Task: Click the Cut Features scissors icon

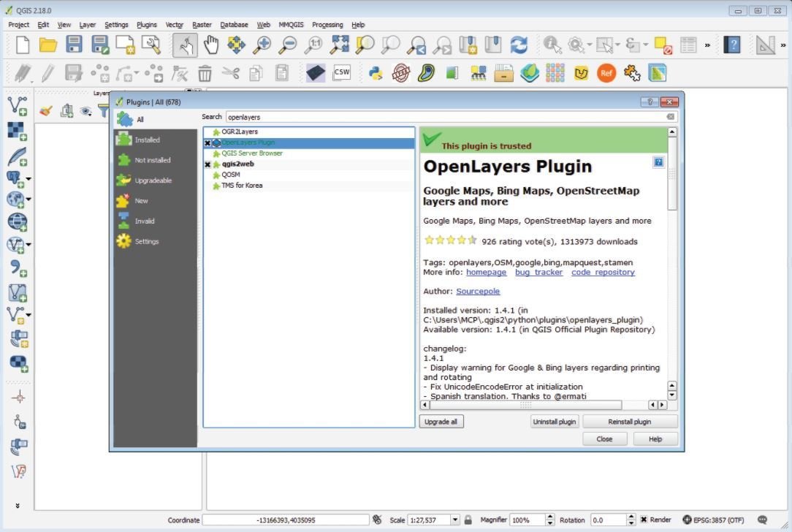Action: click(x=230, y=73)
